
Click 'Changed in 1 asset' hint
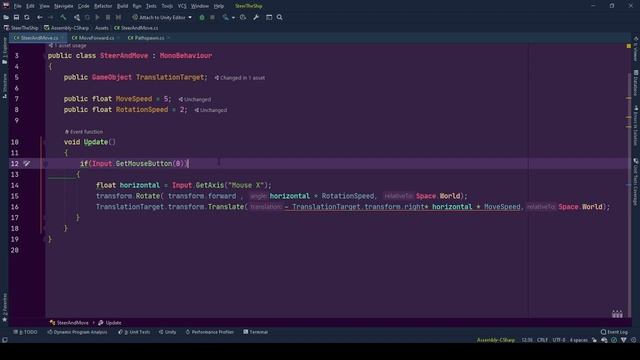(240, 78)
